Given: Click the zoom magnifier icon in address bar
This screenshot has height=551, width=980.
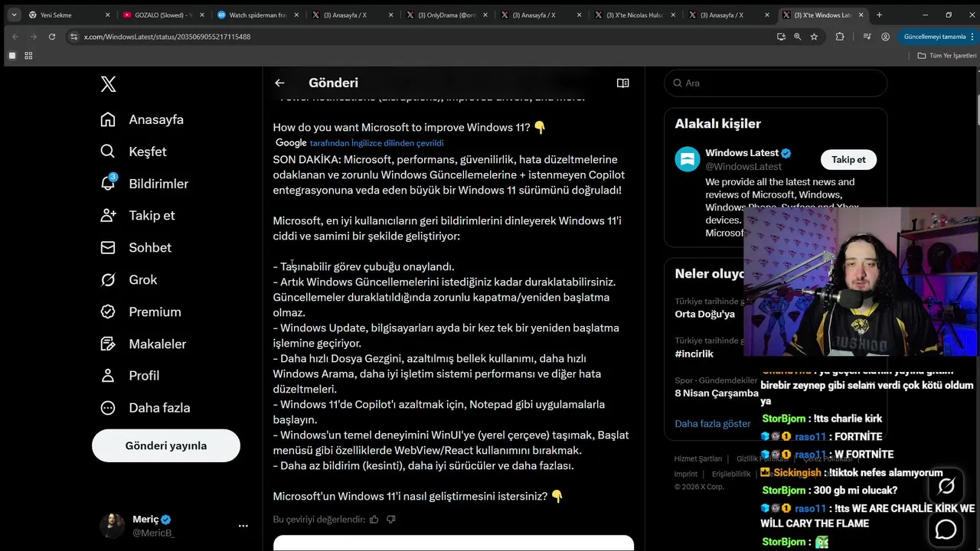Looking at the screenshot, I should (797, 36).
